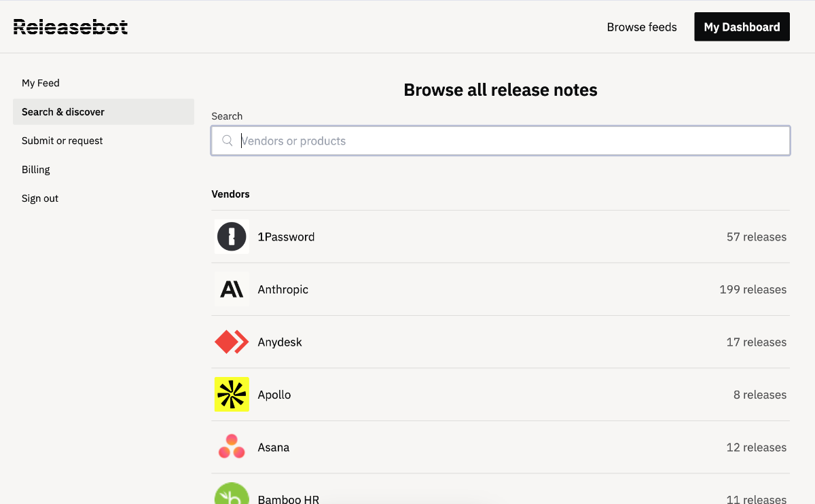
Task: Open Anthropic's 199 releases count
Action: [753, 289]
